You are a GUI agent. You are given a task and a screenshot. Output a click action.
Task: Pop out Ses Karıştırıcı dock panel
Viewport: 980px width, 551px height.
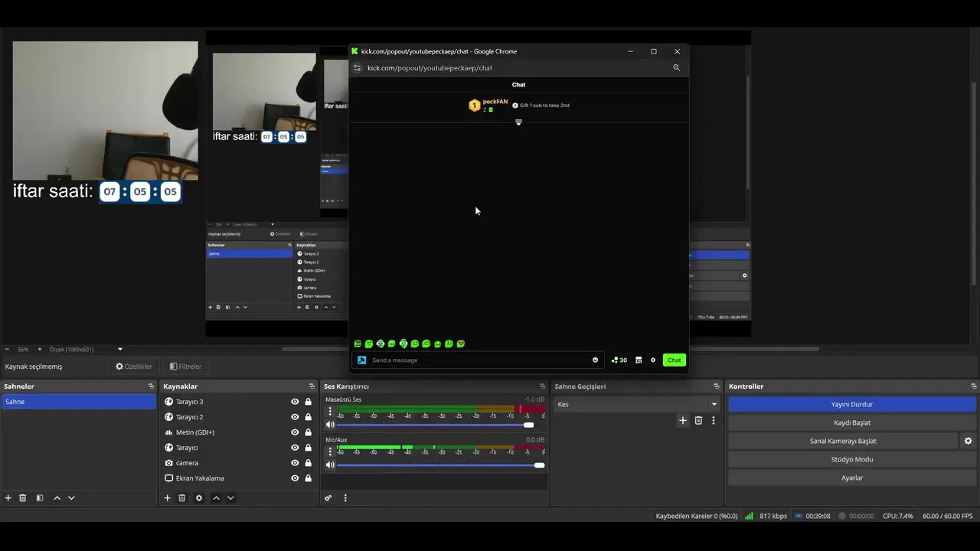point(542,386)
